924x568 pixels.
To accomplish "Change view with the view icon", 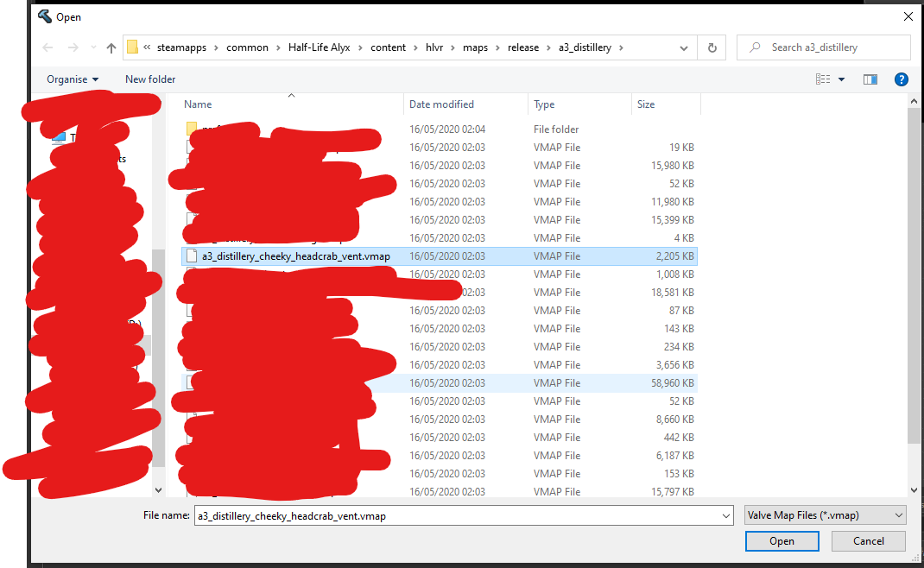I will click(x=823, y=79).
